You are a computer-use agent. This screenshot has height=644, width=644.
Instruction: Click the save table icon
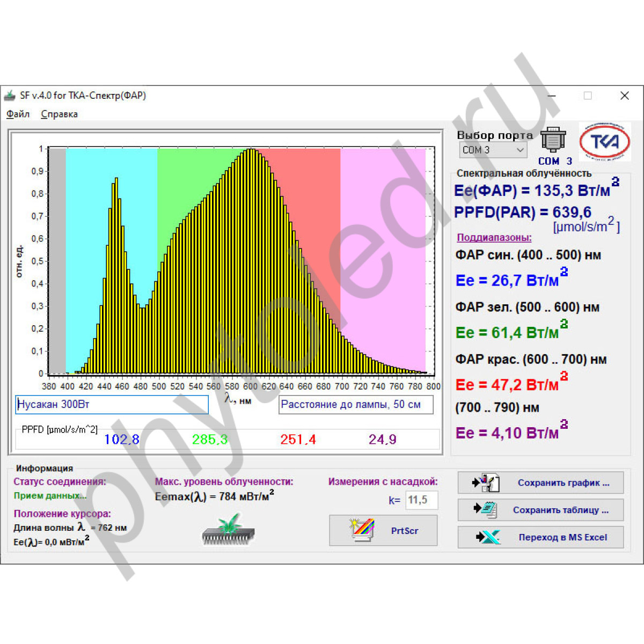point(486,510)
